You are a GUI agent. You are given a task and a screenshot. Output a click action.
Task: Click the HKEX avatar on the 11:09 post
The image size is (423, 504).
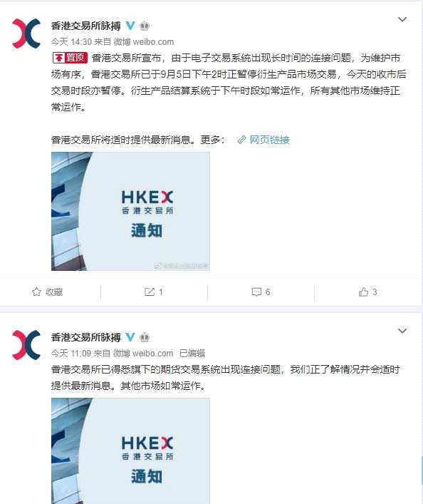click(x=26, y=345)
